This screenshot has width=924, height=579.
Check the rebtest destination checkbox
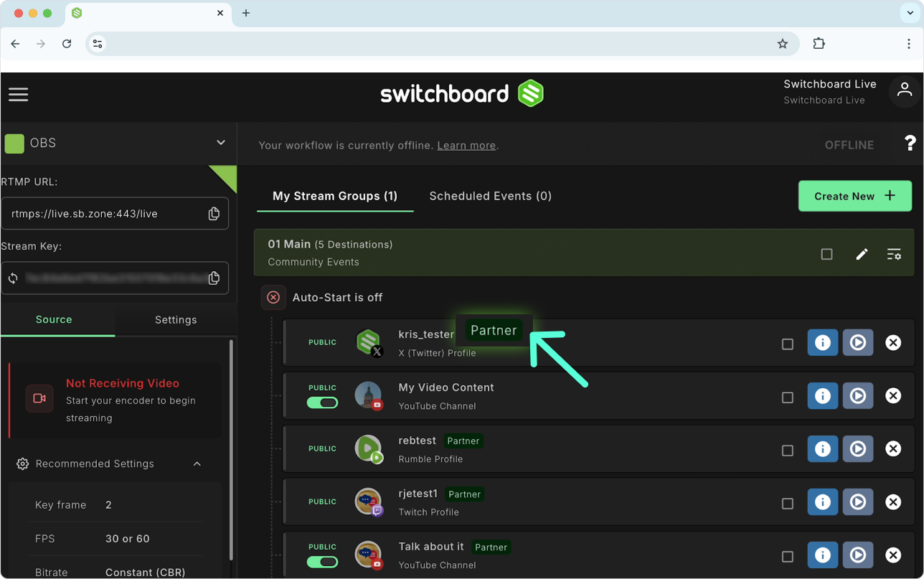click(788, 450)
